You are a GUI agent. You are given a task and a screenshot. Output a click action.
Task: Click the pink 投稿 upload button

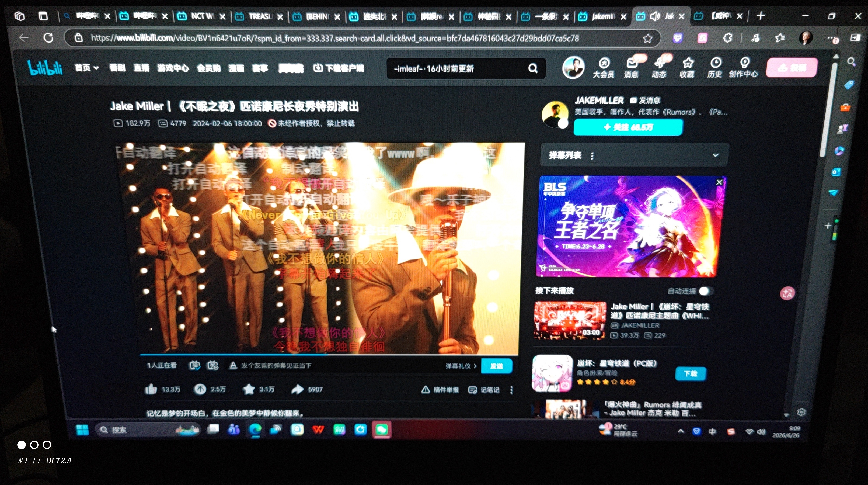click(x=792, y=68)
